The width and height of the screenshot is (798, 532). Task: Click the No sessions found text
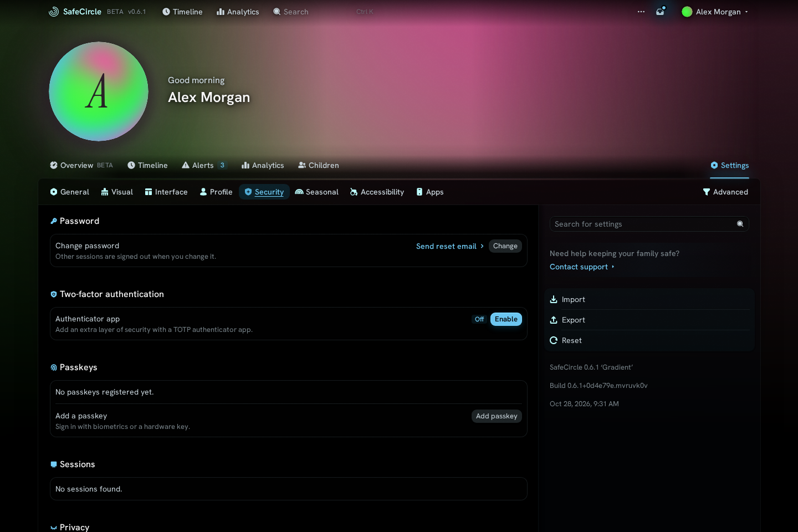89,489
